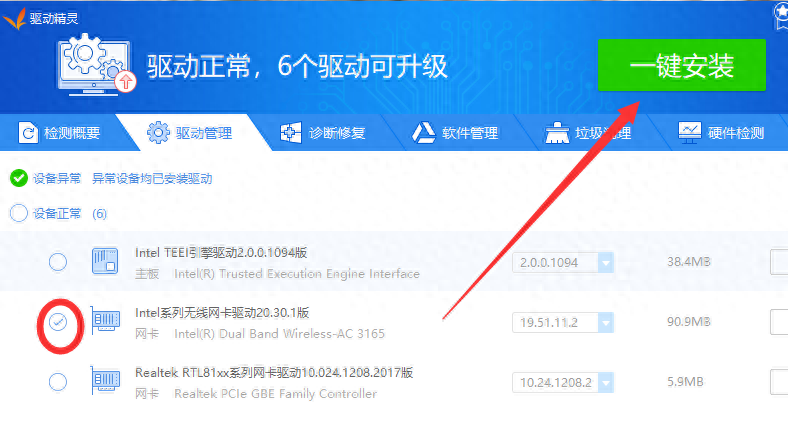Viewport: 788px width, 427px height.
Task: Tick the Realtek RTL81xx网卡驱动 checkbox
Action: click(x=58, y=382)
